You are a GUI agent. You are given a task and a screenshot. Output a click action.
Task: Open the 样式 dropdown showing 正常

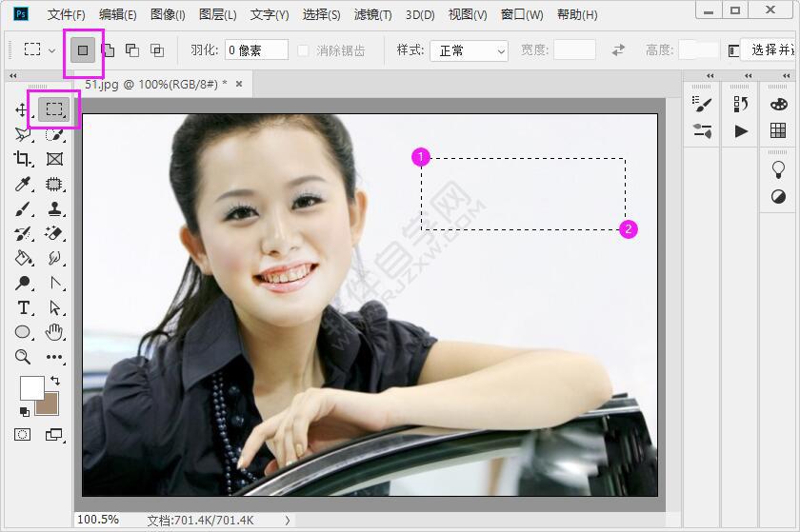(469, 51)
